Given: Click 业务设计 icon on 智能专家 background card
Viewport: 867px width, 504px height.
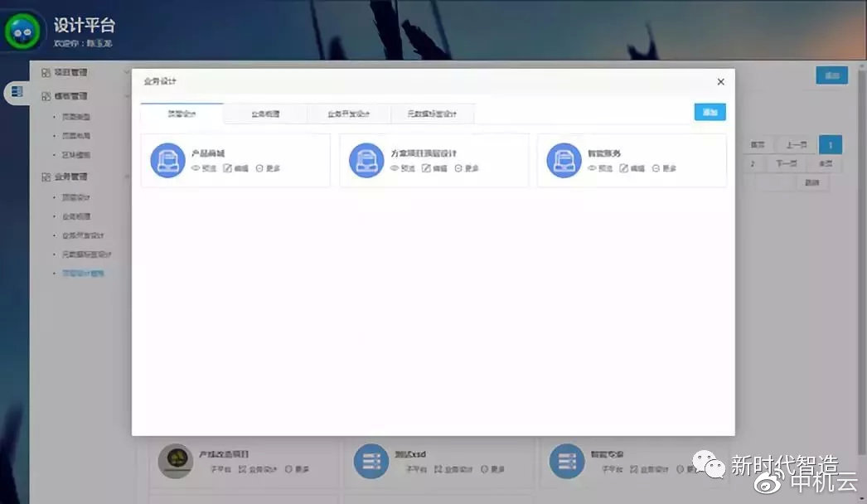Looking at the screenshot, I should [633, 469].
